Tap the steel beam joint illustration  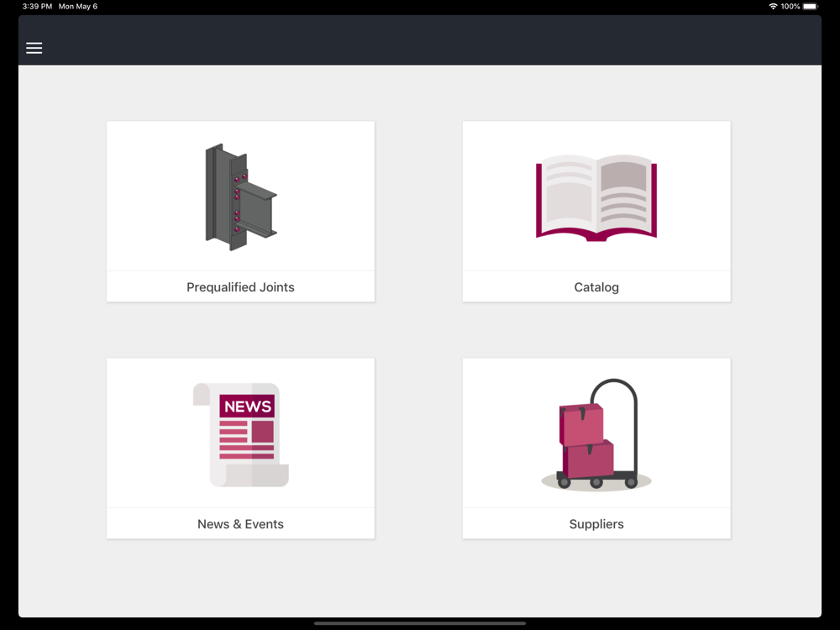(x=241, y=197)
